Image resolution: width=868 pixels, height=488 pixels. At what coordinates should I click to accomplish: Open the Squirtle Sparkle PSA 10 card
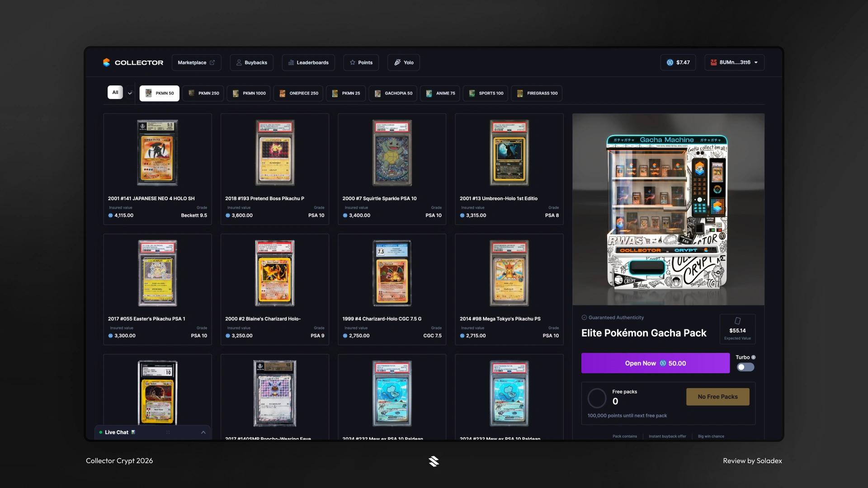[x=392, y=169]
